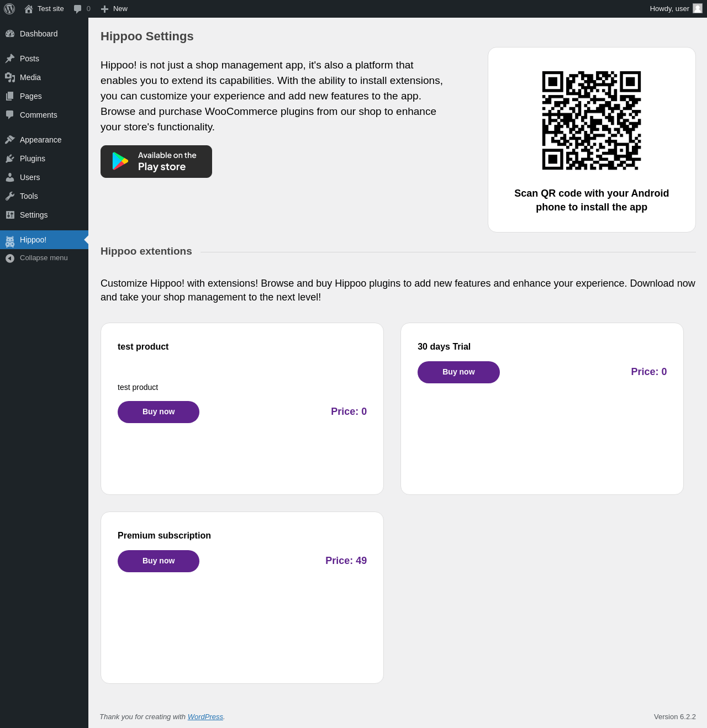Screen dimensions: 707x728
Task: Click the comments bubble icon in admin bar
Action: [x=78, y=9]
